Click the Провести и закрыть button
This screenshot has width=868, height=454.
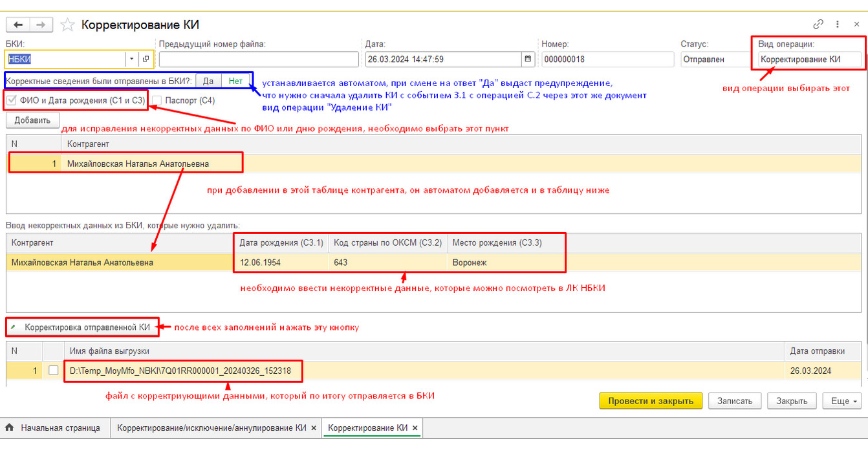(x=651, y=401)
